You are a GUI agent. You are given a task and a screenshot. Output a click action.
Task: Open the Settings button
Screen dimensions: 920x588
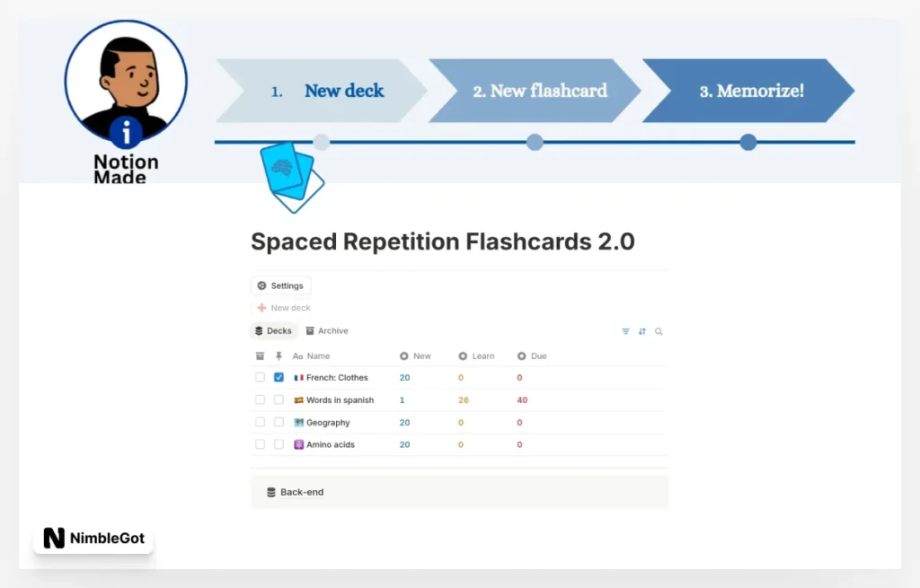coord(280,285)
